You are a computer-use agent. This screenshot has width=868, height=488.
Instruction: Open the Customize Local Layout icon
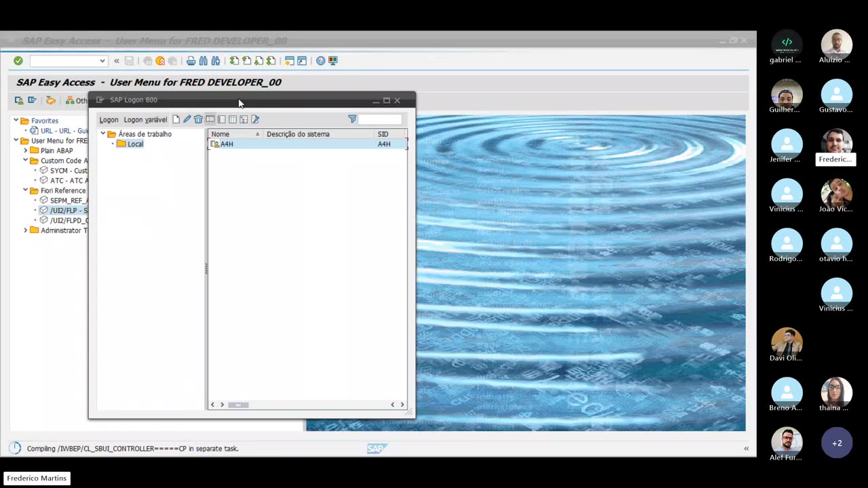[333, 61]
